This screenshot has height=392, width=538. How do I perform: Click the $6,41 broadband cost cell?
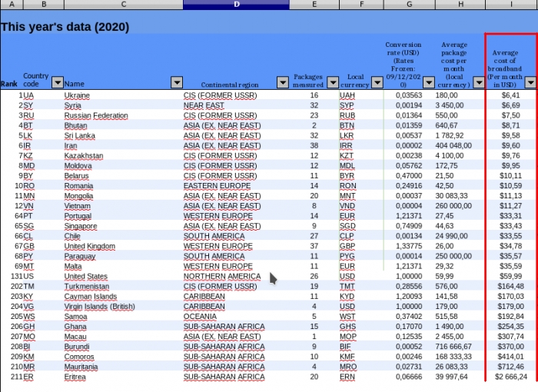[x=511, y=95]
